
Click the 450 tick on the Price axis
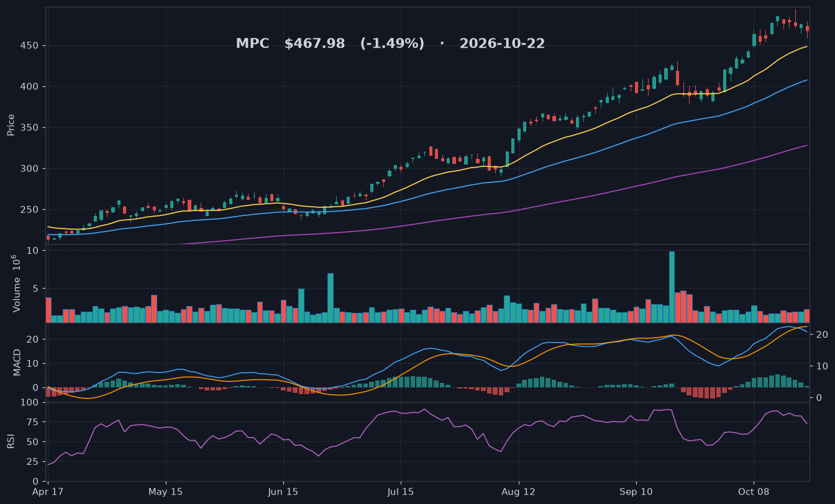pos(31,46)
